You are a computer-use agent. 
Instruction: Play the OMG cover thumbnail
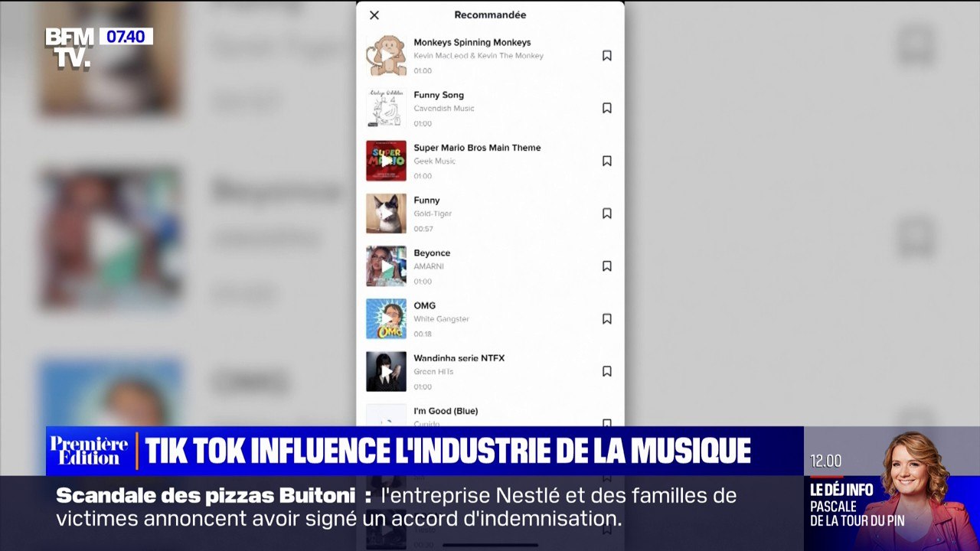[386, 319]
